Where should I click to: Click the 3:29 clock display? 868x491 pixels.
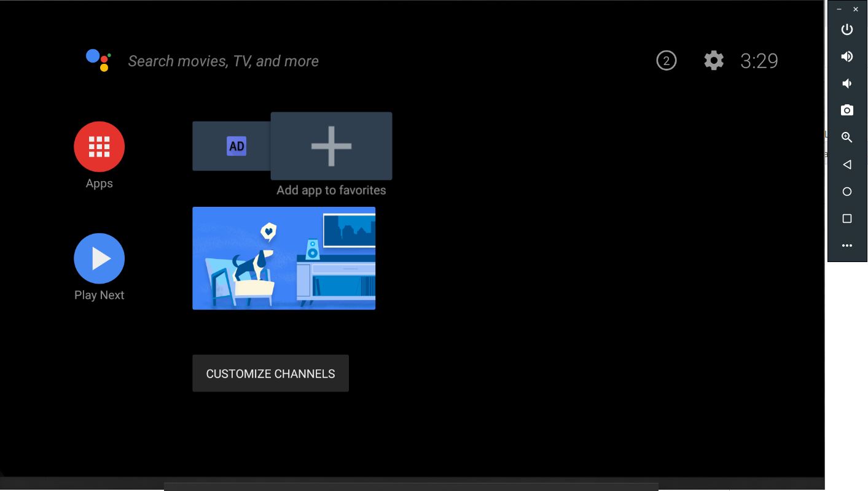759,60
